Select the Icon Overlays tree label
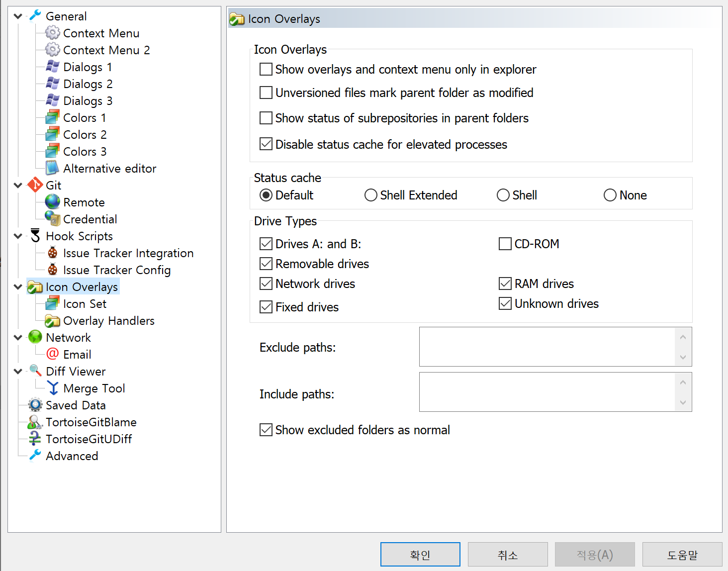The height and width of the screenshot is (571, 728). click(82, 287)
